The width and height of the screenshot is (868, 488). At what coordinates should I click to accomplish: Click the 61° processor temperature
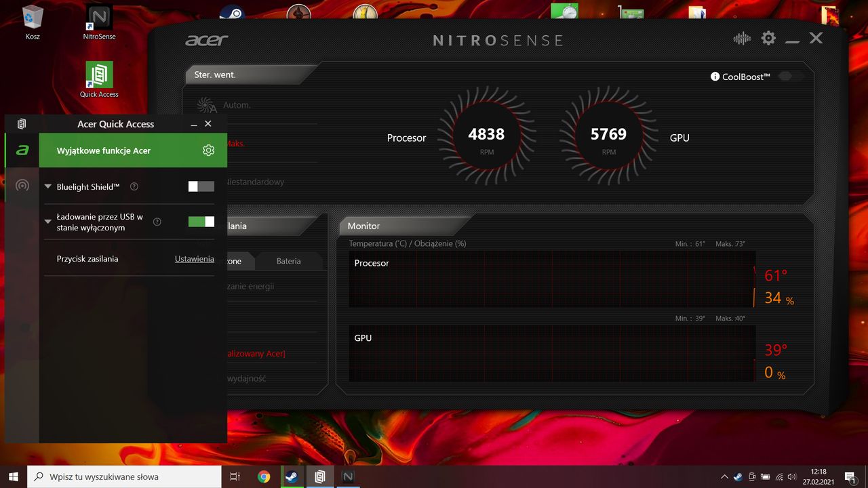pyautogui.click(x=776, y=276)
